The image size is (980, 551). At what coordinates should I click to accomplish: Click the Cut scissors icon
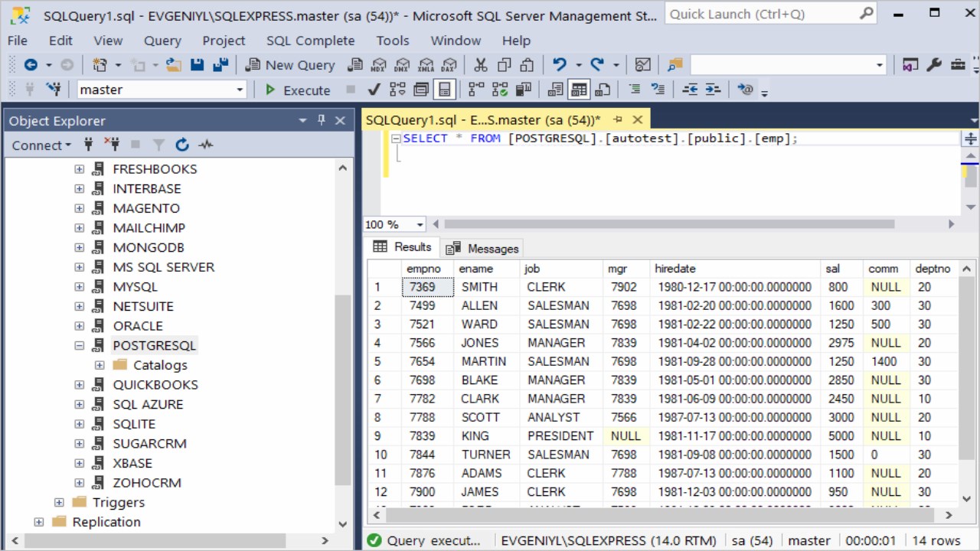pos(481,65)
